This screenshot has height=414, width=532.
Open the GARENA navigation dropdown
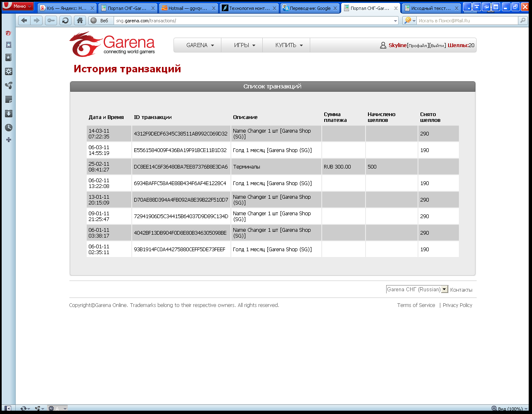coord(197,45)
